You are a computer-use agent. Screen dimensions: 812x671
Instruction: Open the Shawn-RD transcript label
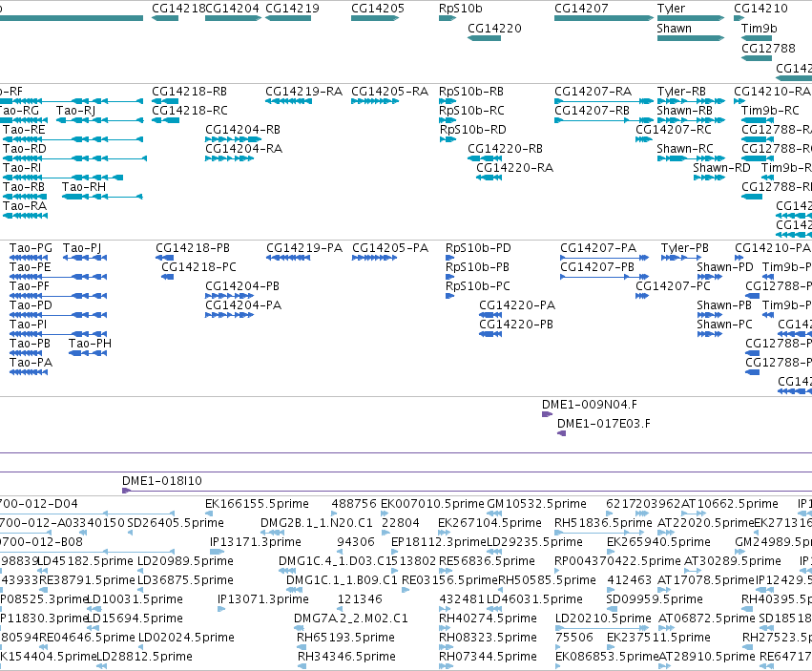pos(721,168)
